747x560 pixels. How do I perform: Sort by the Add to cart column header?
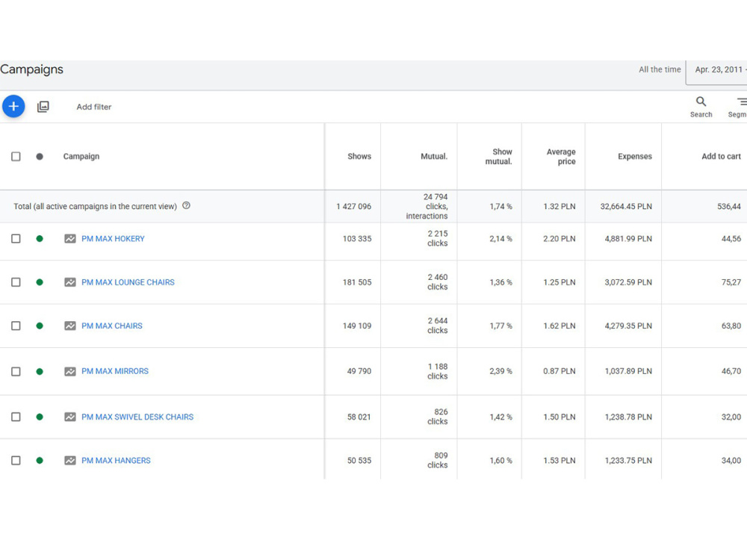pyautogui.click(x=721, y=156)
